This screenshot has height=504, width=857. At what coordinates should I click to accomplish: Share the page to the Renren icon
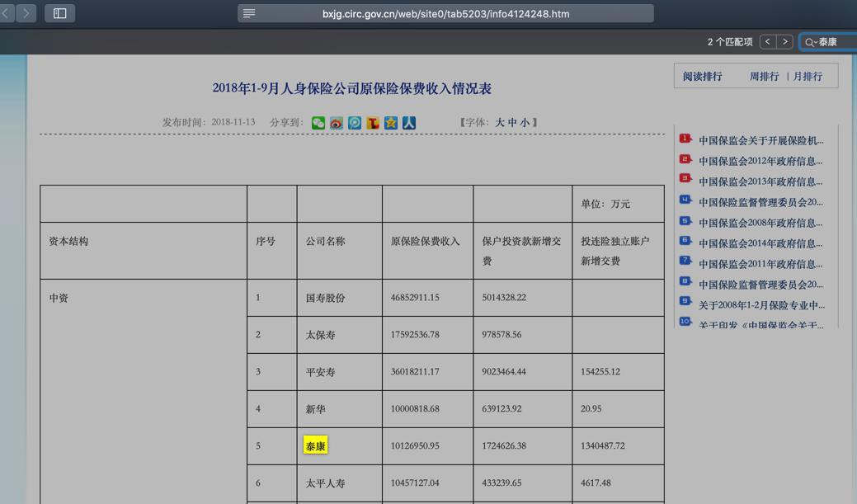click(x=409, y=123)
